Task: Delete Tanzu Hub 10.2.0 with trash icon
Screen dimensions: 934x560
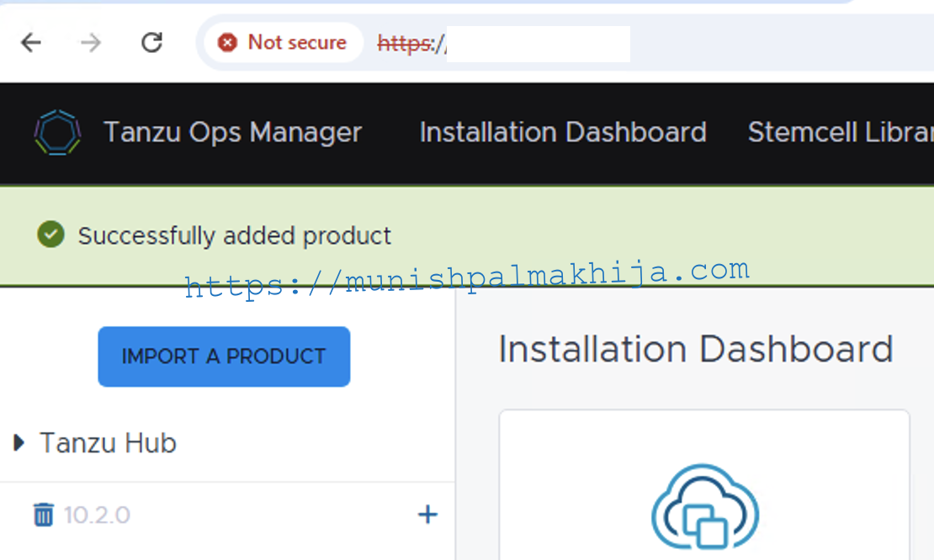Action: 43,515
